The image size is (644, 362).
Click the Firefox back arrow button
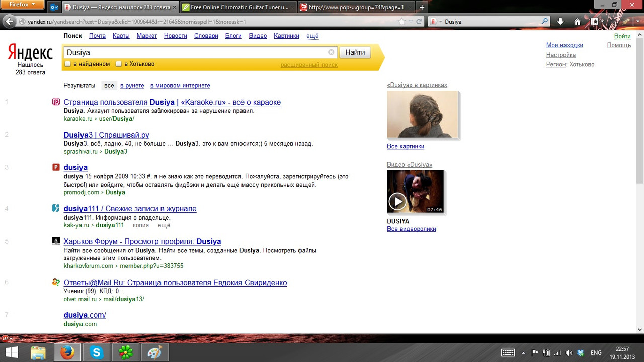click(x=10, y=22)
